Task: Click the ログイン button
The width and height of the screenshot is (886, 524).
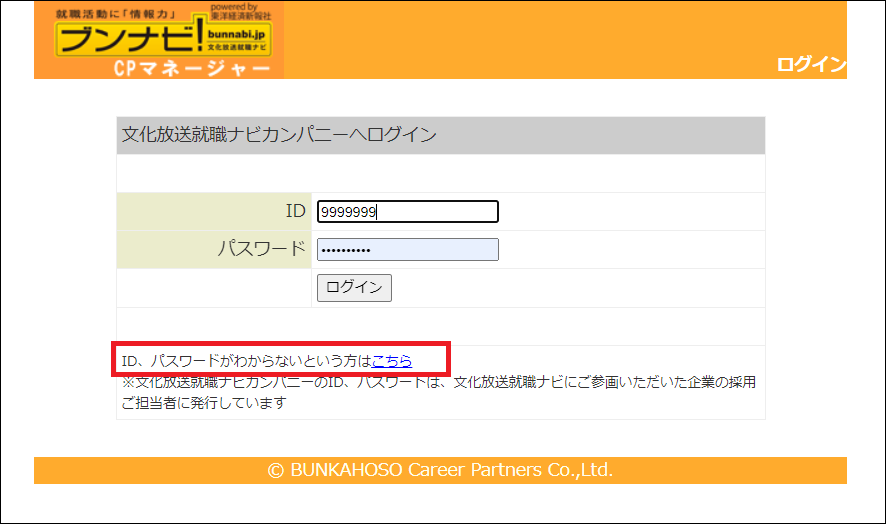Action: [354, 287]
